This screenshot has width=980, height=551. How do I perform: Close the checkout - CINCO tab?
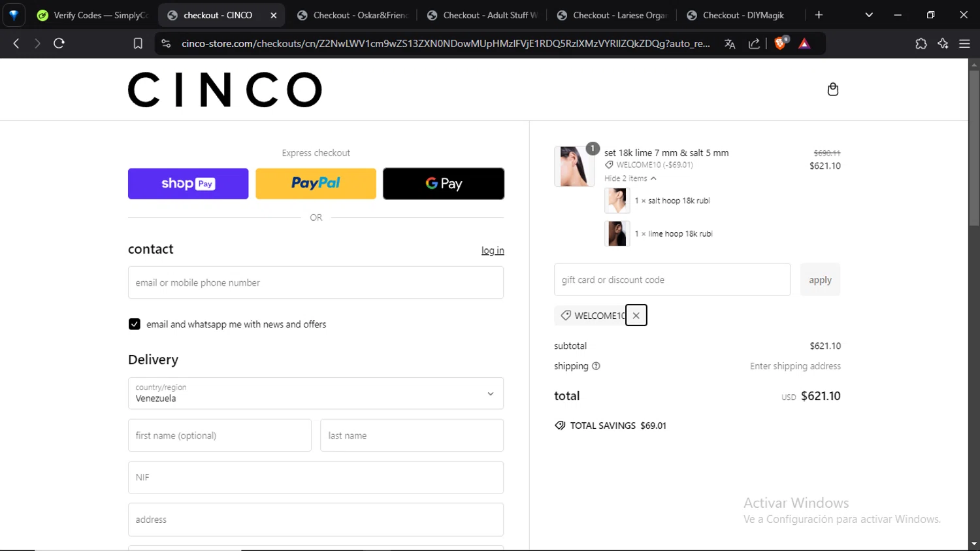pyautogui.click(x=274, y=15)
